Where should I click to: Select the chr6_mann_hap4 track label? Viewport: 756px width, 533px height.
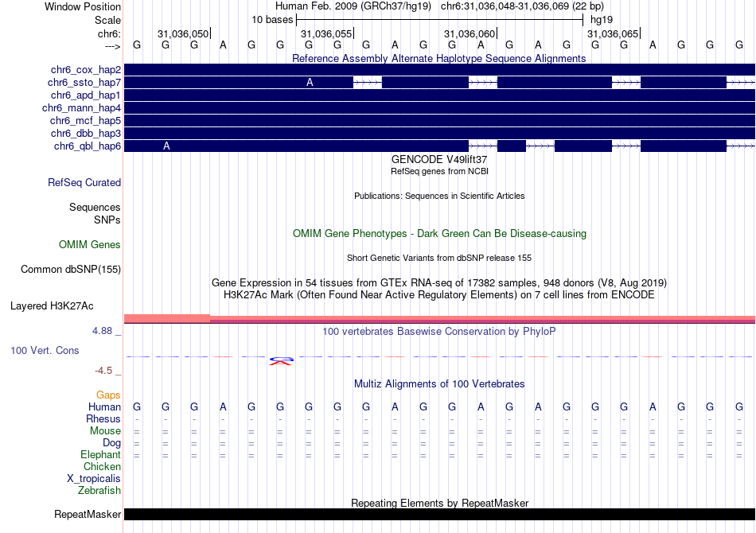coord(81,108)
